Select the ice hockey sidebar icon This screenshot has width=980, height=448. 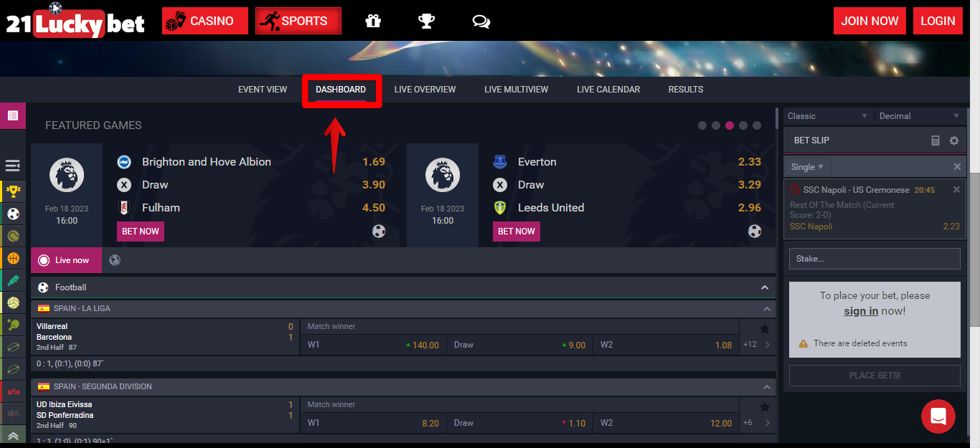pyautogui.click(x=13, y=280)
